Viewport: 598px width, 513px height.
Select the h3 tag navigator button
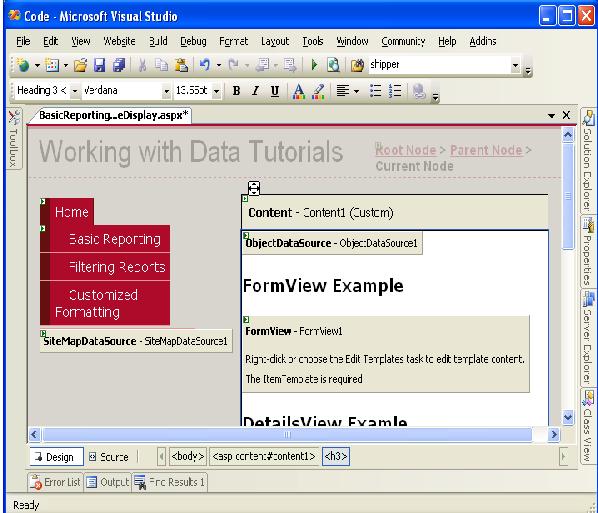click(336, 456)
